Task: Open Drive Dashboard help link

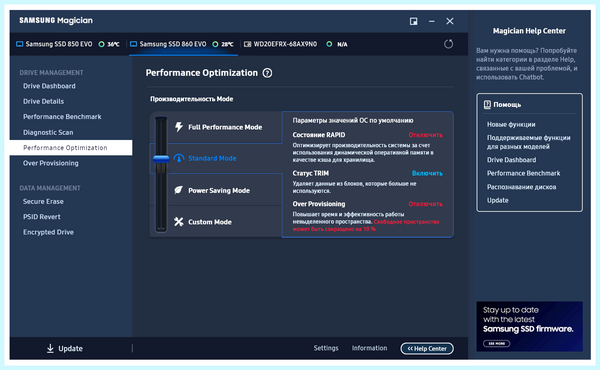Action: 511,160
